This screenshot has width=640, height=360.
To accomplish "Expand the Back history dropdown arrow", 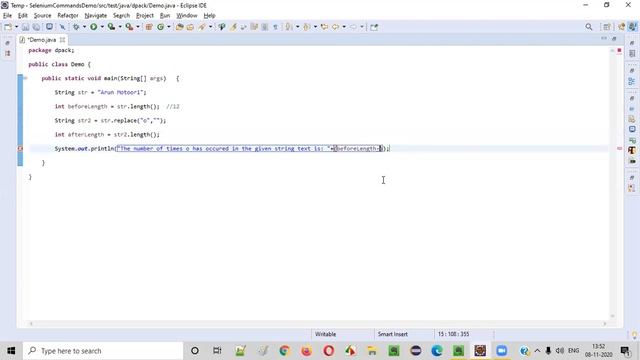I will (x=344, y=27).
